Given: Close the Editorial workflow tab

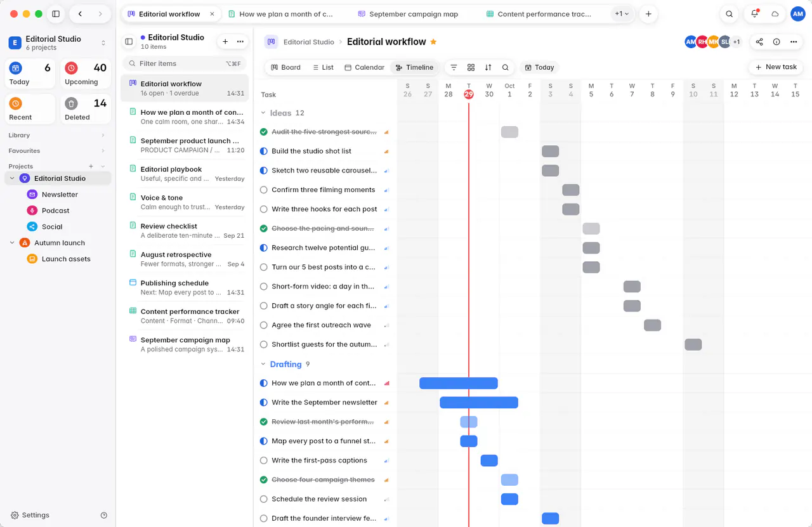Looking at the screenshot, I should (212, 14).
